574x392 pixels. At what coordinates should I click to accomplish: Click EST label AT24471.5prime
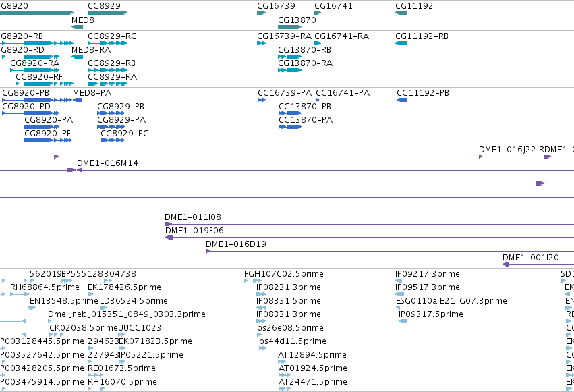click(312, 382)
